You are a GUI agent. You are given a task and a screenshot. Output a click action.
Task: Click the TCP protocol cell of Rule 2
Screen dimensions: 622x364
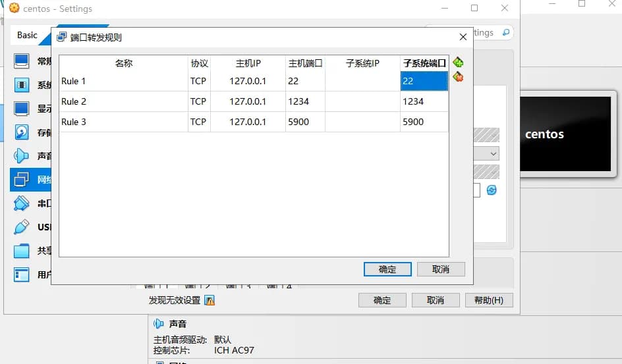coord(199,101)
